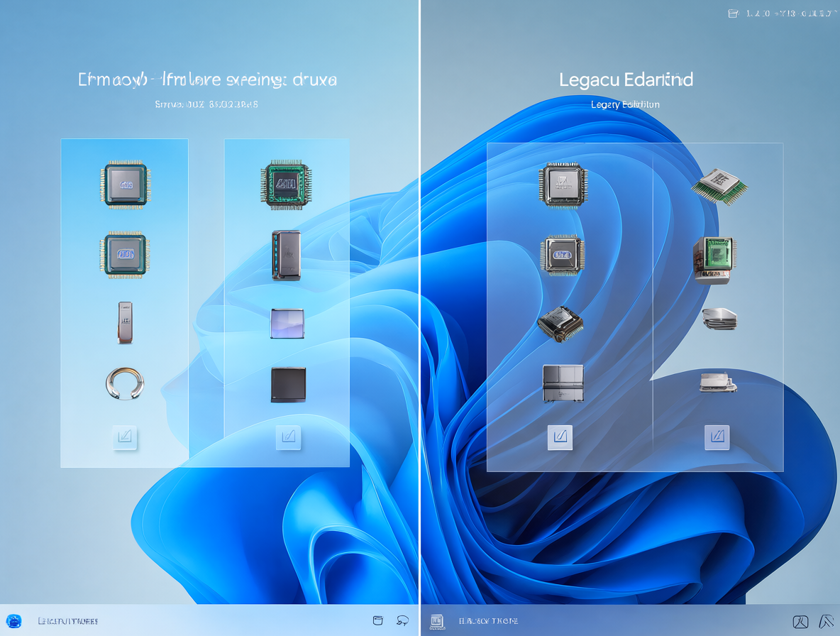
Task: Select the green circuit-board chip icon in the second left panel
Action: point(286,185)
